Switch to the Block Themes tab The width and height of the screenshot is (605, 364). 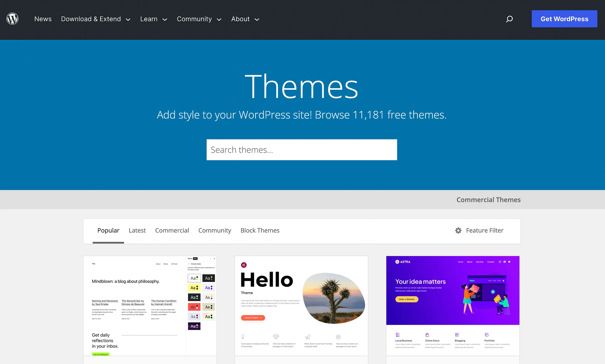[259, 230]
